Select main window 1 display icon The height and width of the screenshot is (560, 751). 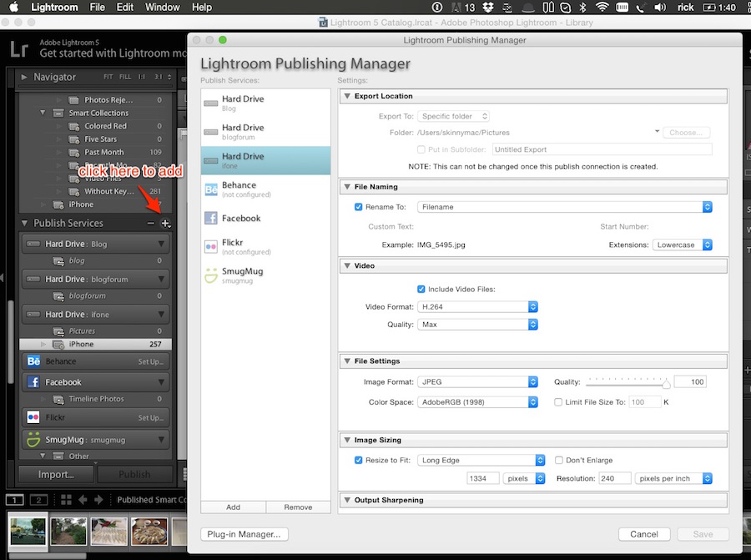click(x=15, y=500)
